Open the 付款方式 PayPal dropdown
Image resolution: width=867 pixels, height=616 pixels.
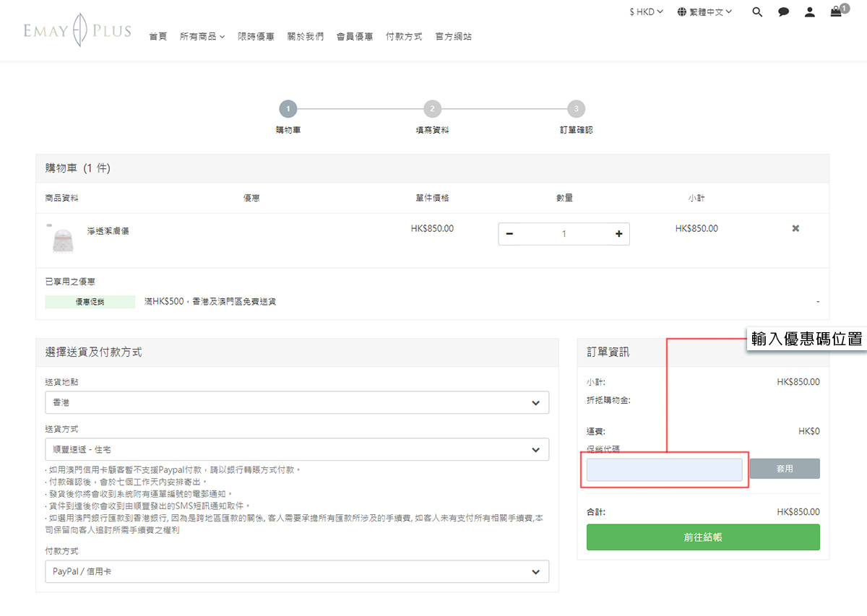[297, 571]
